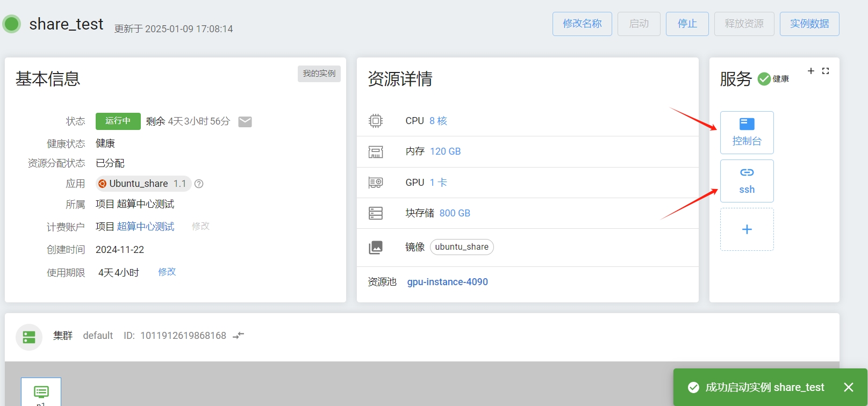The image size is (868, 406).
Task: Click the 已分配 resource allocation status
Action: tap(110, 163)
